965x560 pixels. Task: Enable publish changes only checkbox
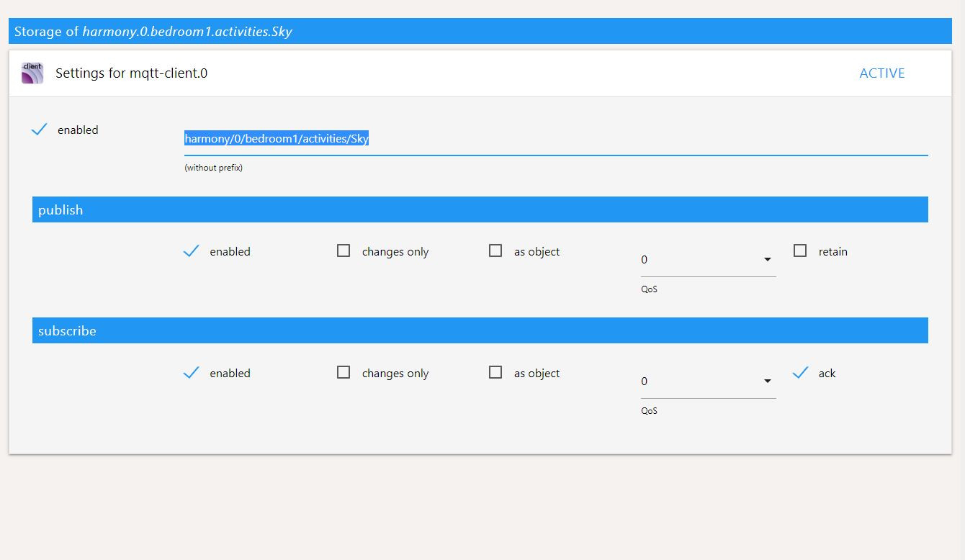(344, 251)
